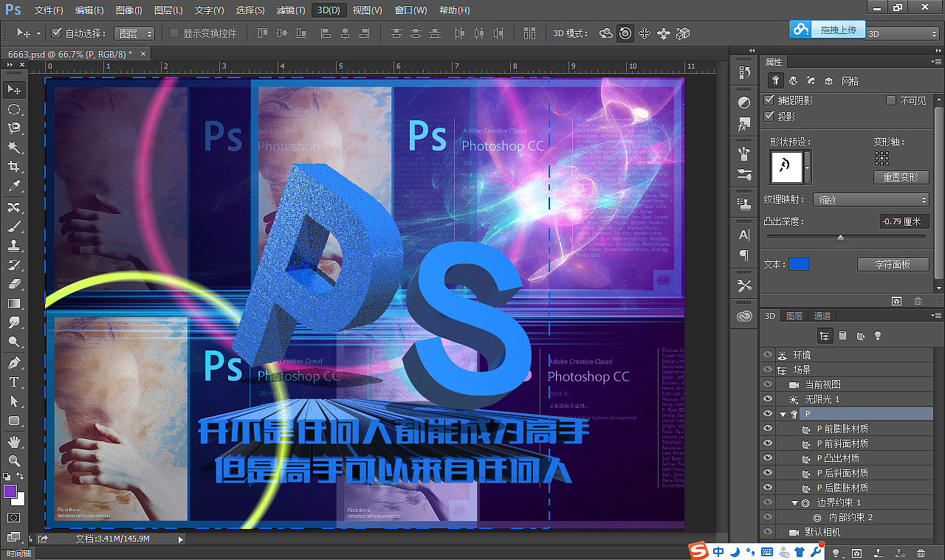The image size is (945, 560).
Task: Select the Move tool in the toolbox
Action: click(x=14, y=89)
